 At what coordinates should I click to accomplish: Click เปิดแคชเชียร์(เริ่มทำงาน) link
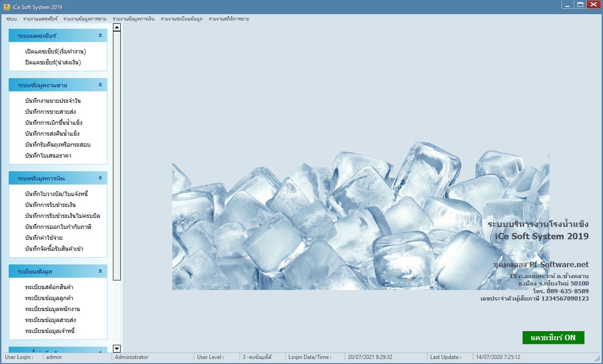(x=56, y=52)
